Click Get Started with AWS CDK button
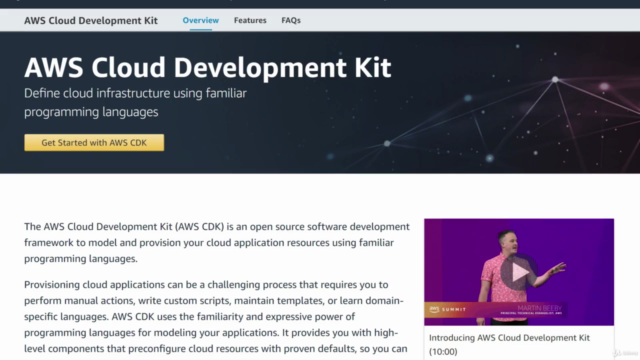Image resolution: width=640 pixels, height=360 pixels. 94,142
